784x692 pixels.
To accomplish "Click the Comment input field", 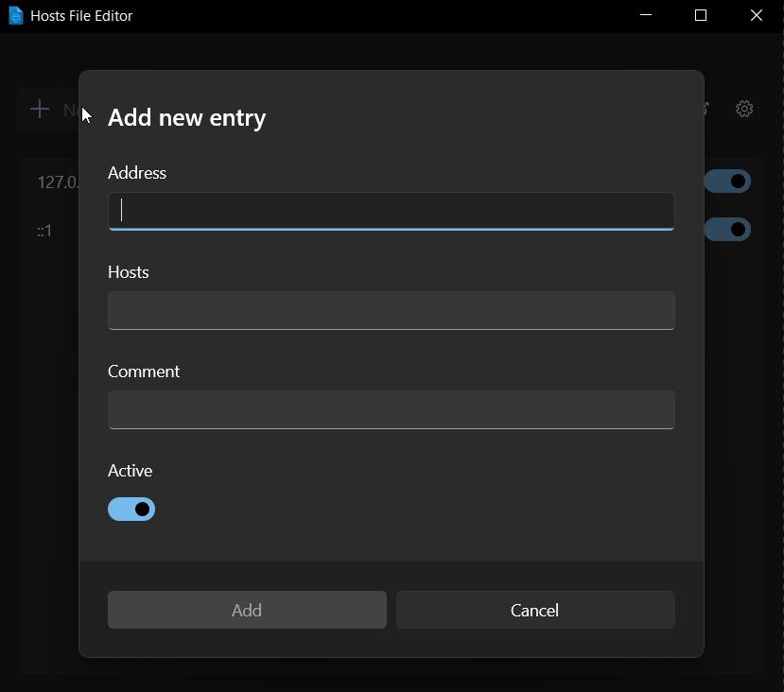I will (391, 409).
